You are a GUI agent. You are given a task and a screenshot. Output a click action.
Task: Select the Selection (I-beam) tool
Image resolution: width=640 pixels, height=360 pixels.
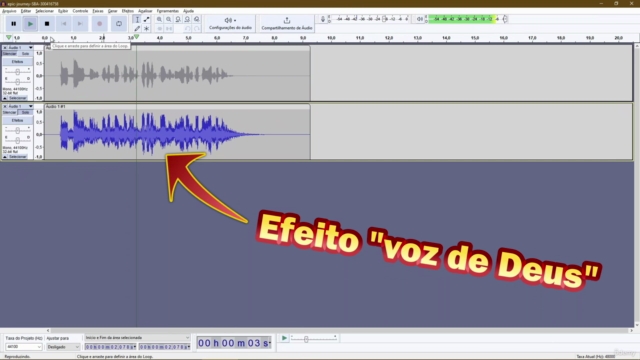[x=137, y=20]
